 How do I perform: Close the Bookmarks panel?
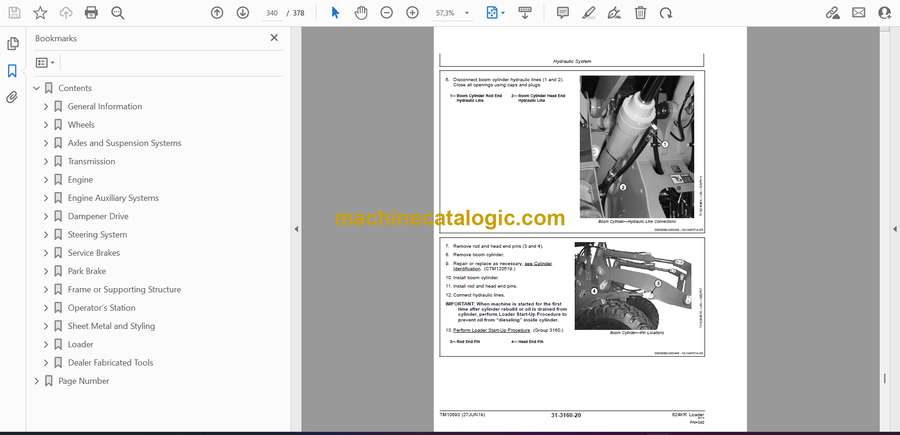pyautogui.click(x=274, y=38)
